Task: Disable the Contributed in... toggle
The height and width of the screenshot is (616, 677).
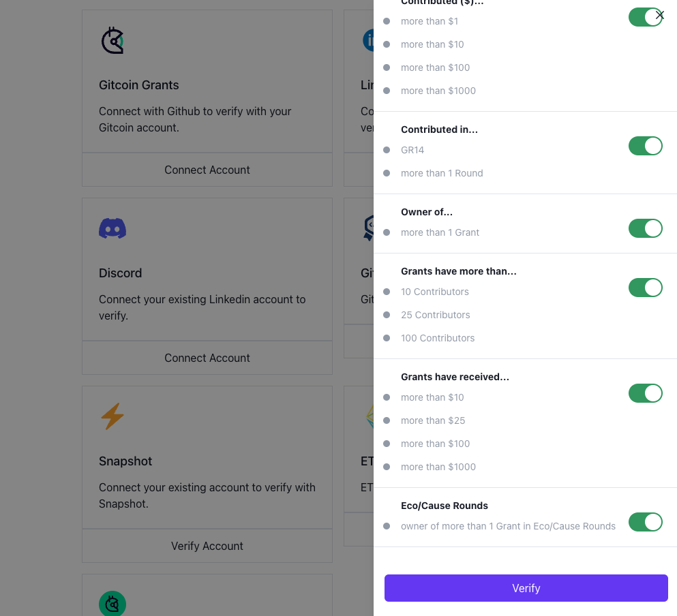Action: pos(645,146)
